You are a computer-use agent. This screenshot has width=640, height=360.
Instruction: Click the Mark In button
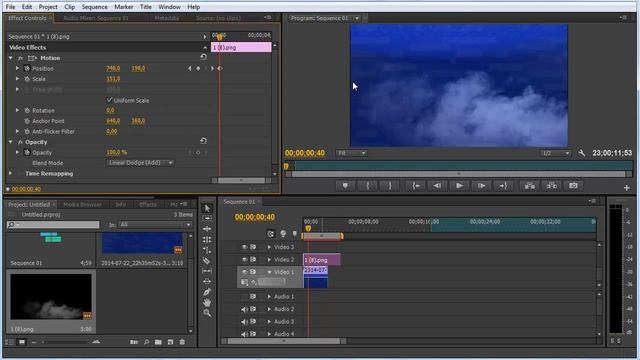368,186
